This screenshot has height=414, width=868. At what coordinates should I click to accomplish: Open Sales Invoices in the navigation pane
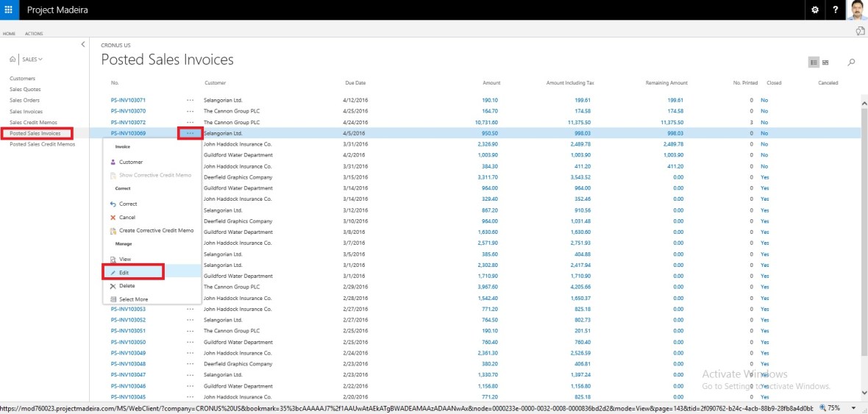(x=26, y=111)
